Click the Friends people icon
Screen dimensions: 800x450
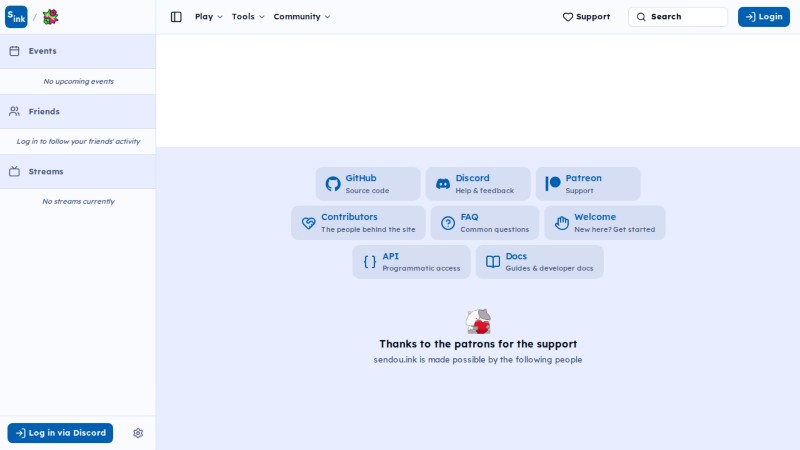[14, 111]
